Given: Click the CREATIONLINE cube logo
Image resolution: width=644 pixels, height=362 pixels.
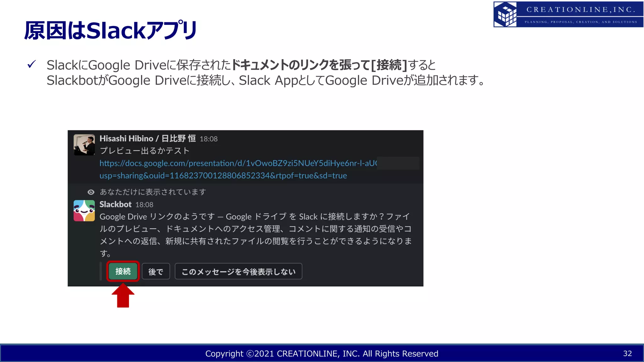Looking at the screenshot, I should click(x=505, y=14).
